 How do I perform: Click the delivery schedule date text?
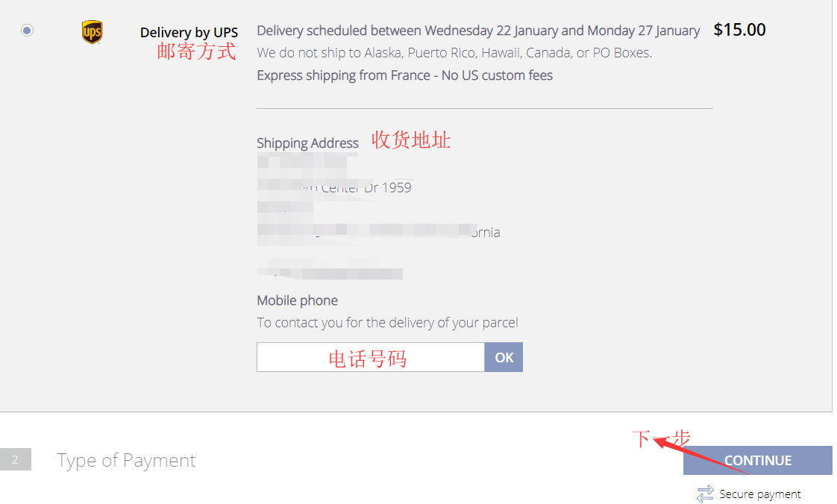[478, 31]
